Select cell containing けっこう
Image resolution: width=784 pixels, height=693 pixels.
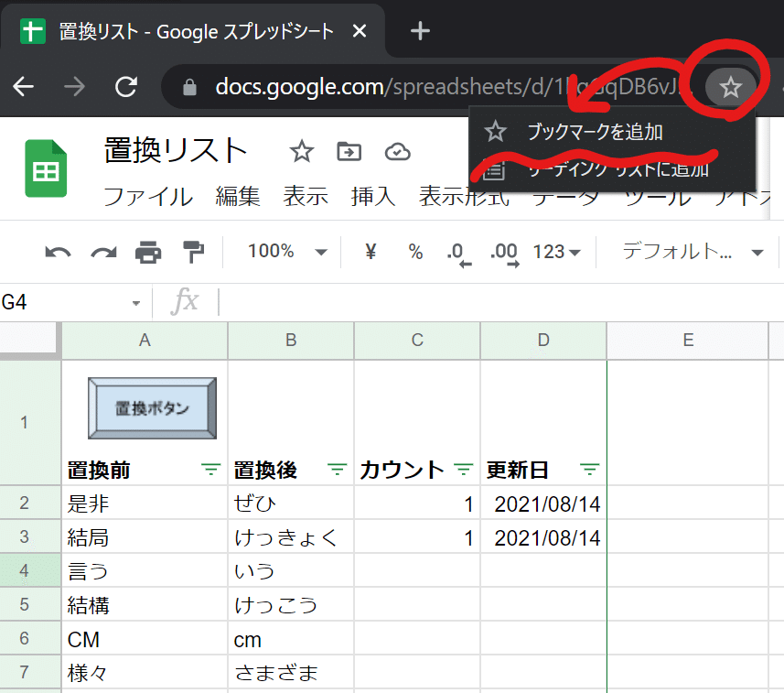click(x=291, y=604)
